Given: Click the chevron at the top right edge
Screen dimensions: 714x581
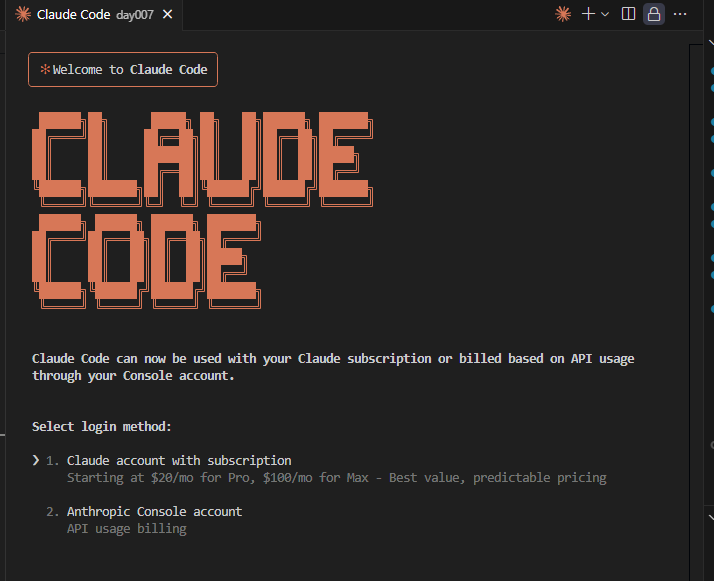Looking at the screenshot, I should point(711,42).
